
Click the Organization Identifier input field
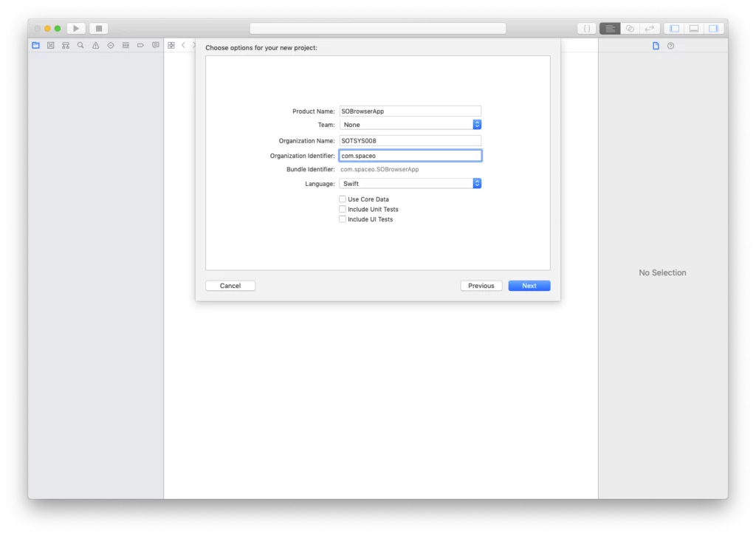click(410, 155)
